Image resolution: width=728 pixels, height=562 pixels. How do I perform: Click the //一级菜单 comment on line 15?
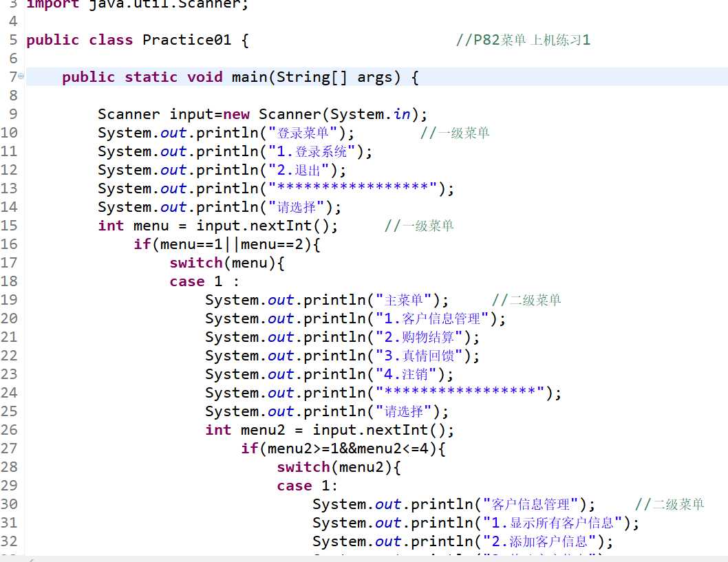click(419, 226)
